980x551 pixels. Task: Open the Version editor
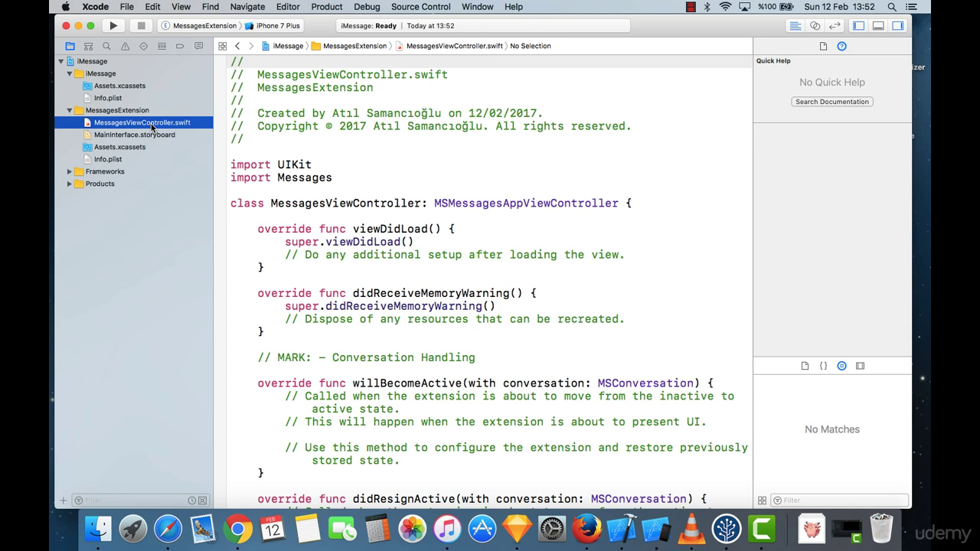(x=835, y=25)
